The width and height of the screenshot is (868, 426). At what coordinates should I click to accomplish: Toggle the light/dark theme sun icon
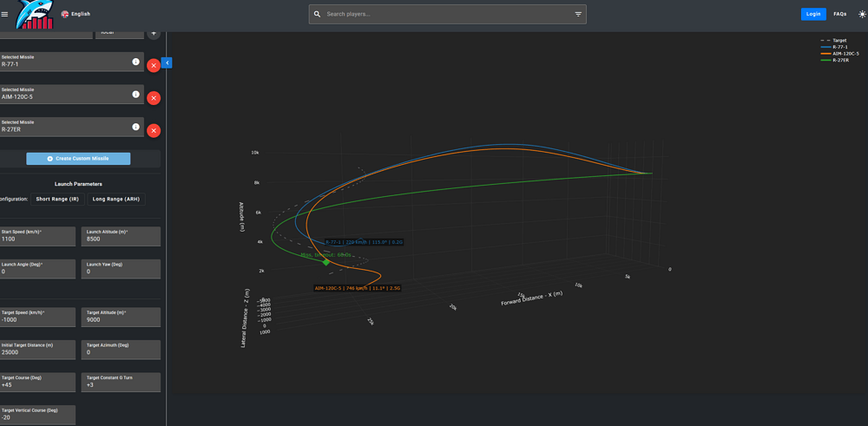click(862, 14)
